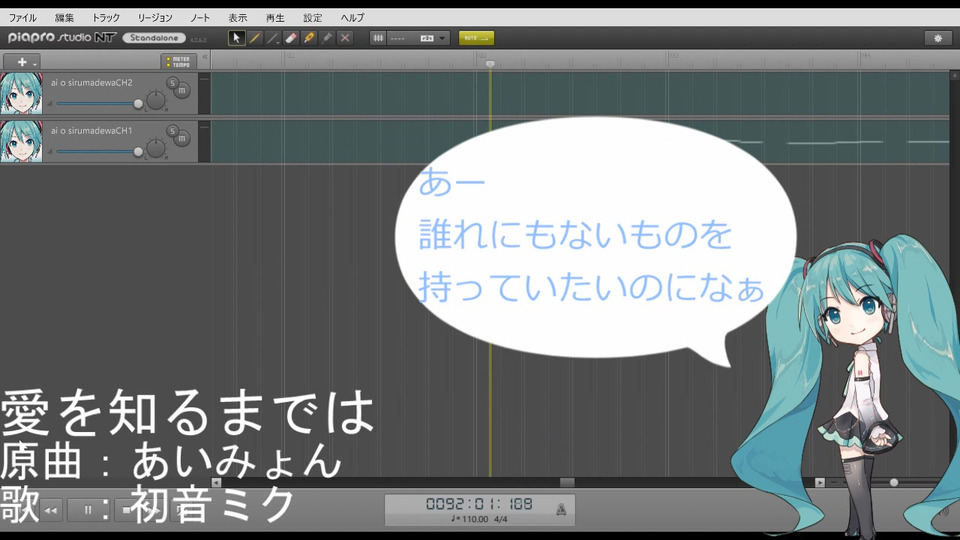This screenshot has height=540, width=960.
Task: Open the リージョン menu
Action: tap(155, 18)
